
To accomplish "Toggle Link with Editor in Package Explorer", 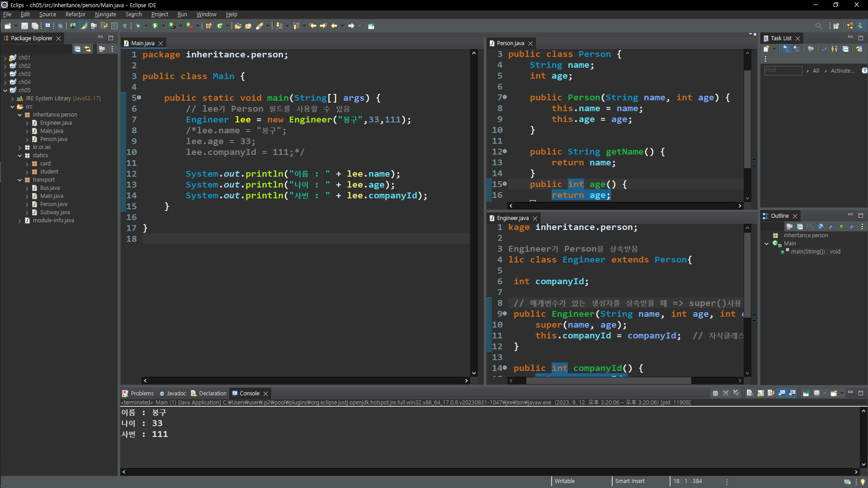I will (x=88, y=49).
